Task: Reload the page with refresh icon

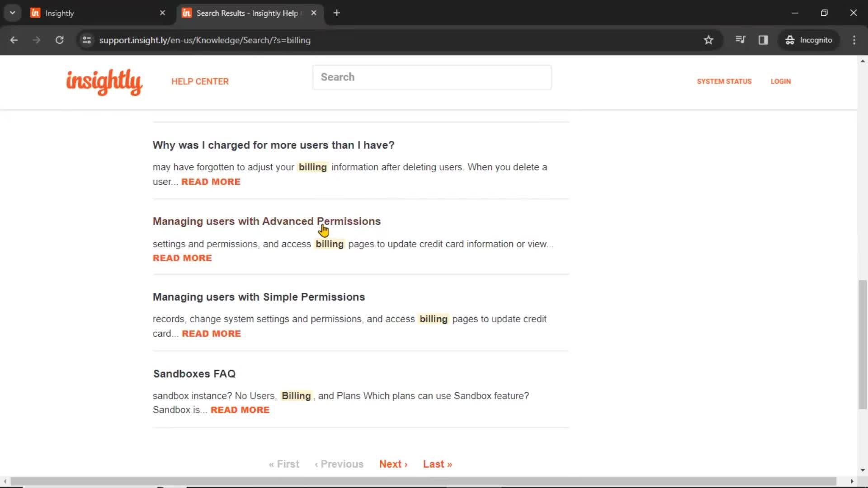Action: point(59,40)
